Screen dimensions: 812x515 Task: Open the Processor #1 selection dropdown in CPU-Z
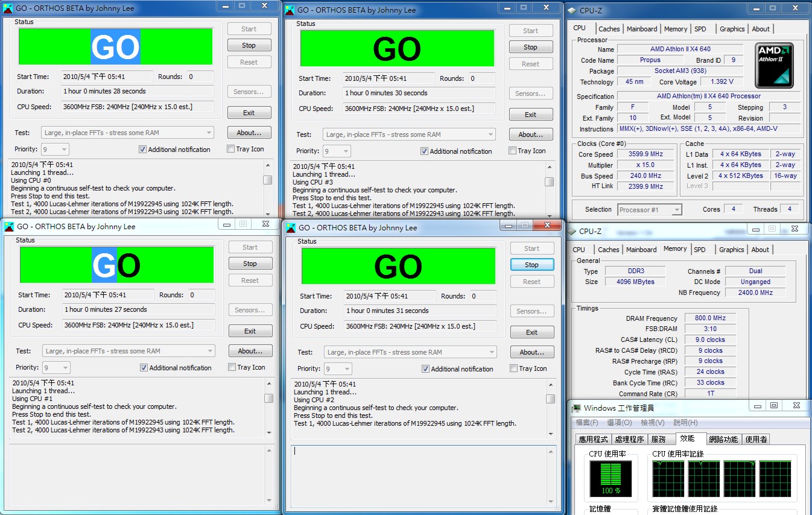[x=650, y=210]
